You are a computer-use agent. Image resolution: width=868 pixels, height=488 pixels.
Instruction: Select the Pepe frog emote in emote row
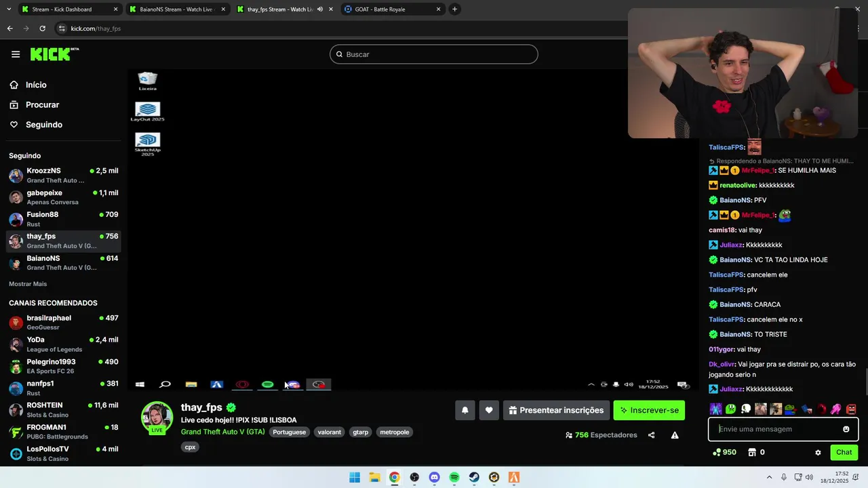point(791,409)
